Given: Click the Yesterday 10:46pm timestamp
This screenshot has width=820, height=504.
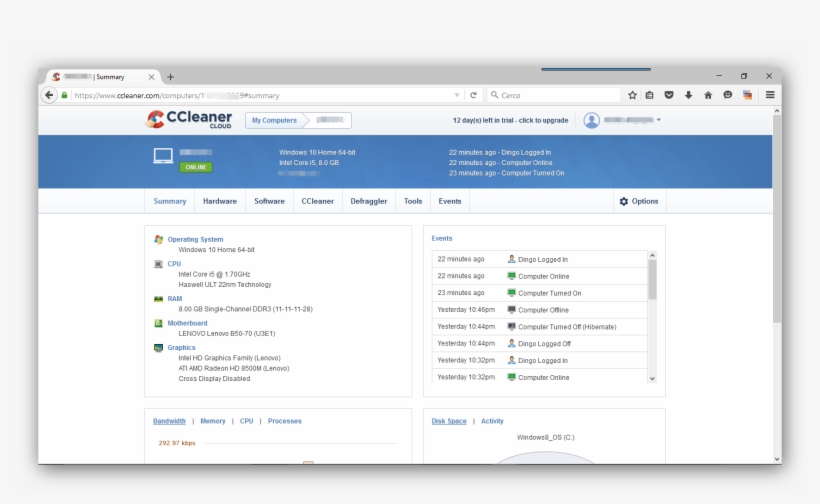Looking at the screenshot, I should point(466,310).
